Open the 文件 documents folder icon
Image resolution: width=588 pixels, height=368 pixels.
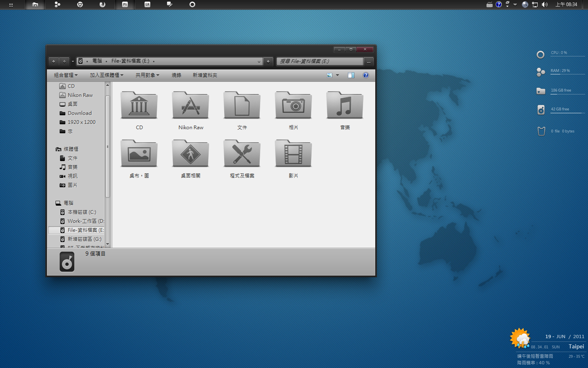[242, 105]
